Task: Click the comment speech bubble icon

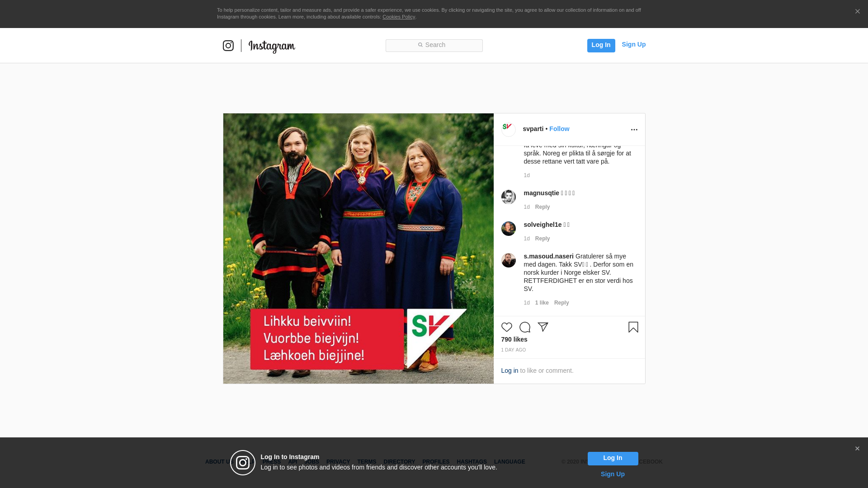Action: 525,327
